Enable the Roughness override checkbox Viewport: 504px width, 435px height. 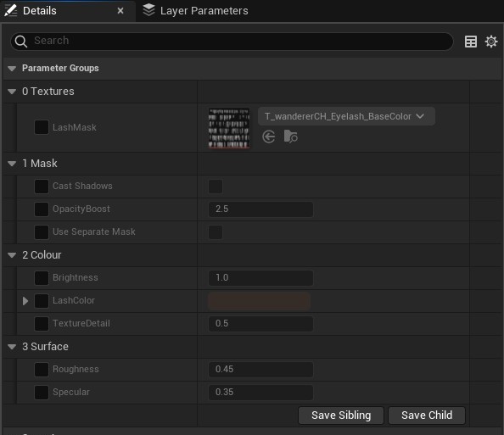(42, 370)
